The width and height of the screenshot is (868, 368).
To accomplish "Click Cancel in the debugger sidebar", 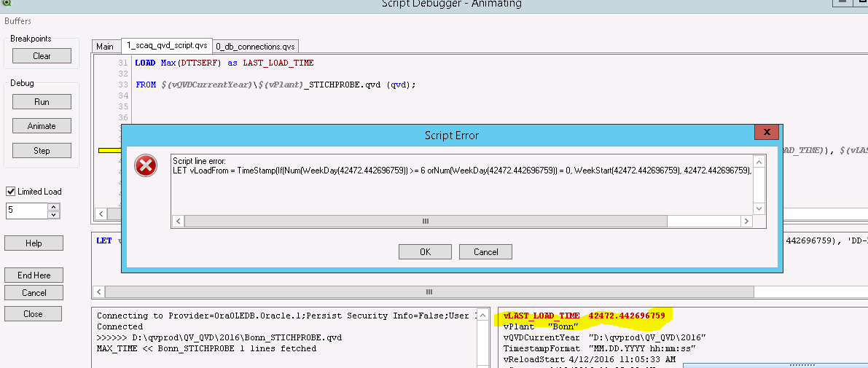I will (34, 292).
